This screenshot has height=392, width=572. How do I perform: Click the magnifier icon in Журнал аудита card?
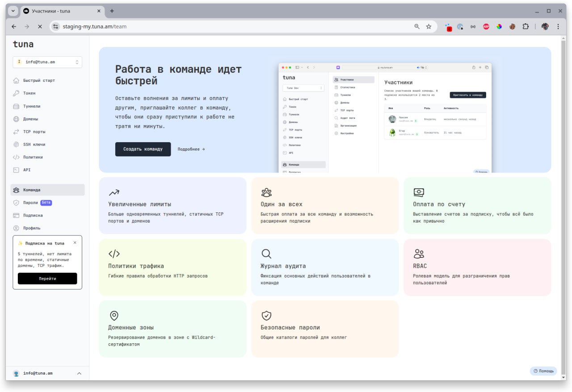pyautogui.click(x=266, y=254)
